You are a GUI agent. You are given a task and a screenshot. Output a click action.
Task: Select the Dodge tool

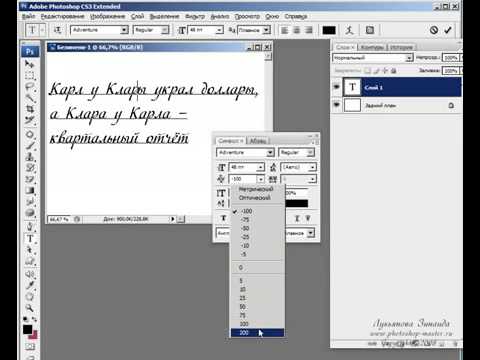(30, 213)
